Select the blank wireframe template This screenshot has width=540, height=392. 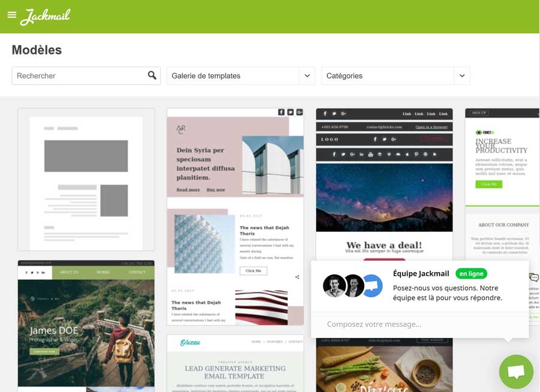click(86, 180)
